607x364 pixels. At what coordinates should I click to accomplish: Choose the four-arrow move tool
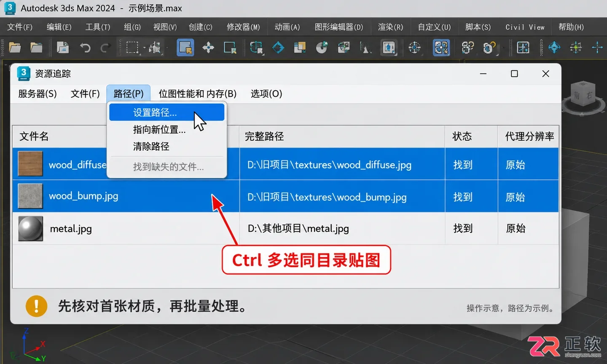208,48
